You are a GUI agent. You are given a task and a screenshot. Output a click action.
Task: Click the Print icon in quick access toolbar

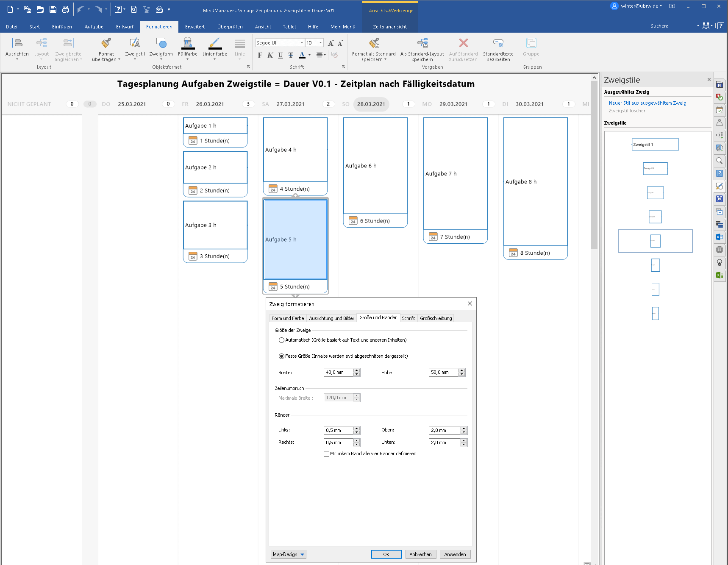coord(66,9)
